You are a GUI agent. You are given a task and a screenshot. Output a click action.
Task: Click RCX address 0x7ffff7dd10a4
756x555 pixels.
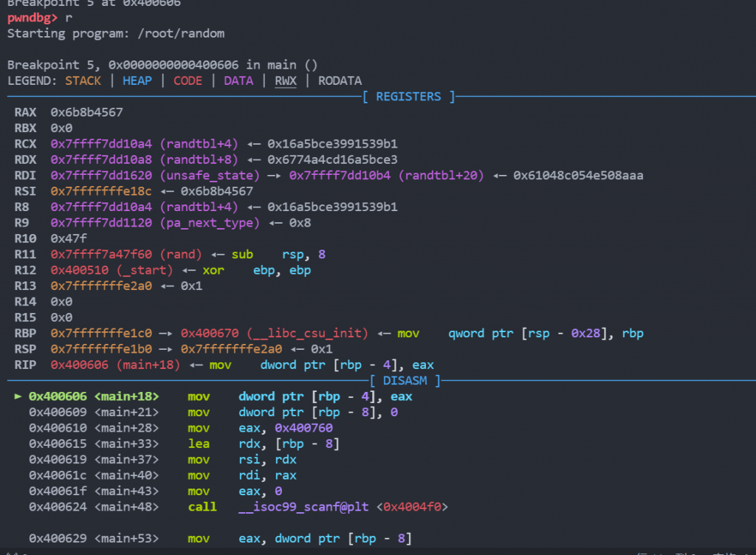[x=101, y=144]
